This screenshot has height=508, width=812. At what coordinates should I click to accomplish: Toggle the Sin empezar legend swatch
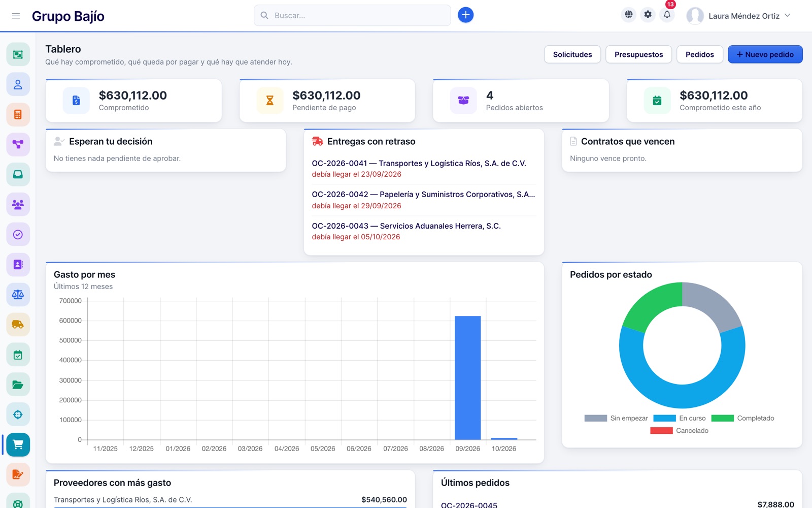tap(595, 418)
